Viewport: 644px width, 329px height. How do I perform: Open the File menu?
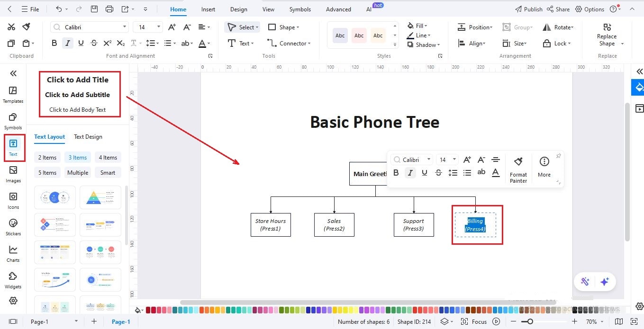tap(30, 9)
